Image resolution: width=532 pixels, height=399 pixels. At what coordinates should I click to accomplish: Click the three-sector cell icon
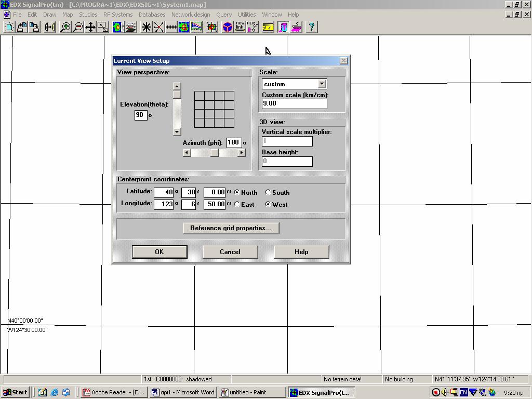click(228, 27)
